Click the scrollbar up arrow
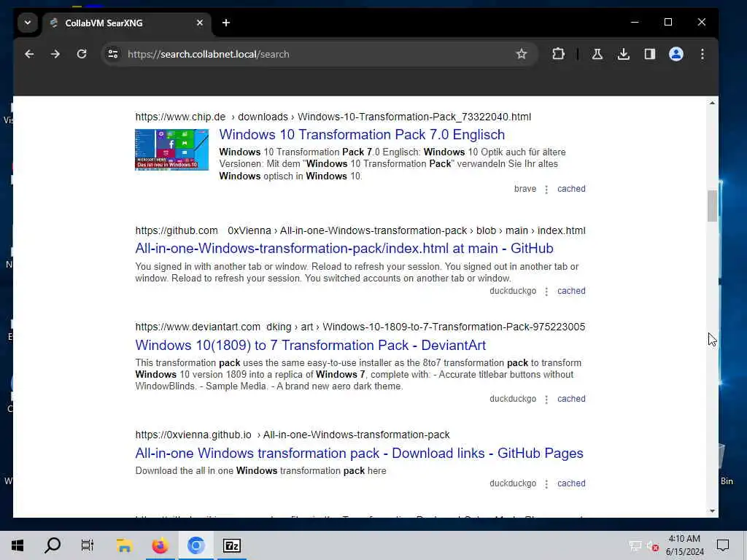 [712, 103]
